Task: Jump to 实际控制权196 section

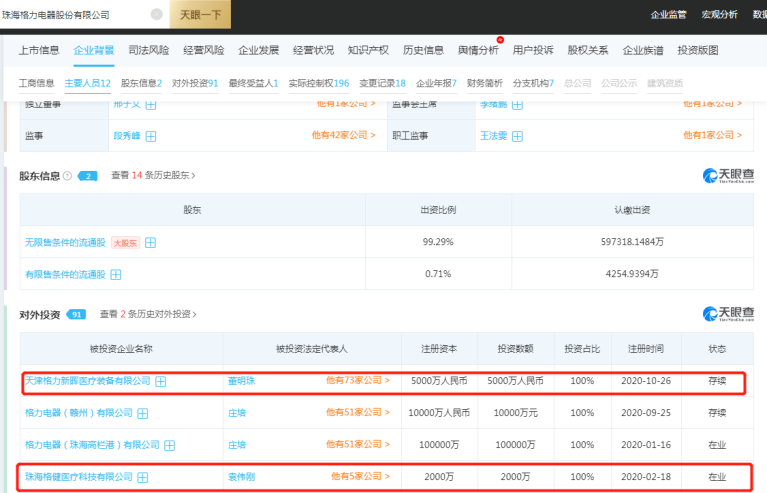Action: tap(319, 83)
